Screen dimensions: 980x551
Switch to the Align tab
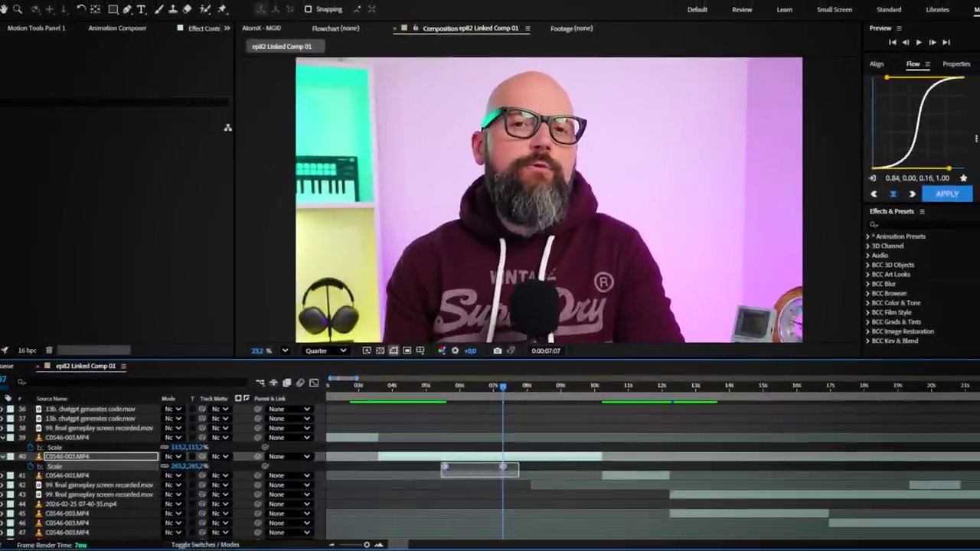point(877,64)
